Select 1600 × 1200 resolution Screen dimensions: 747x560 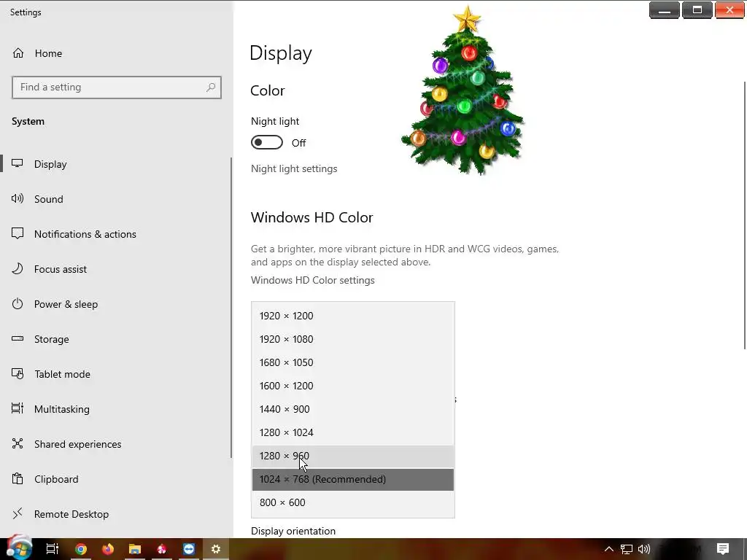[353, 386]
